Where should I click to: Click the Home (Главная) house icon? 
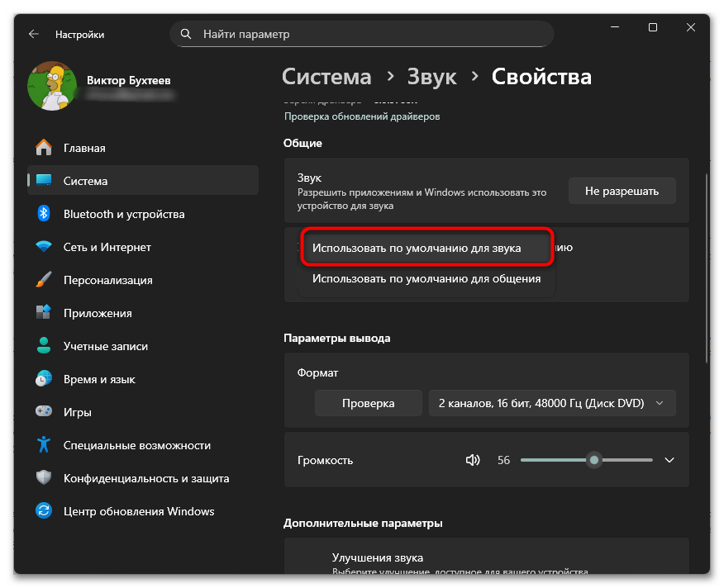point(45,148)
